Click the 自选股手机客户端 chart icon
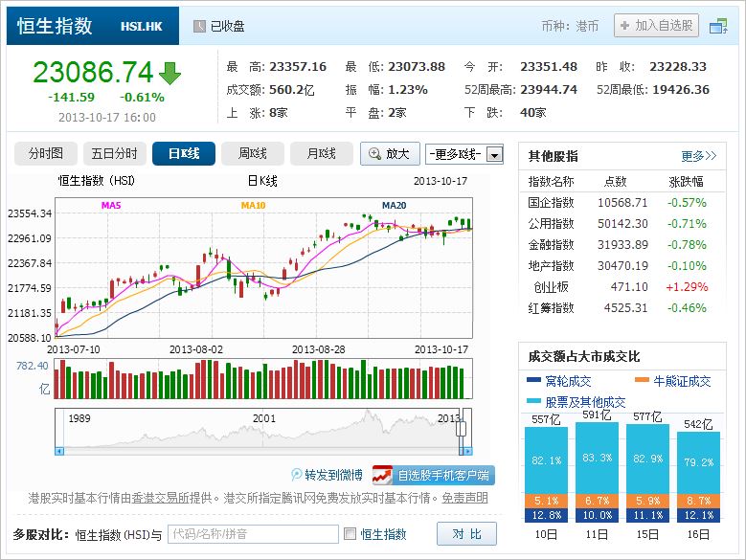Screen dimensions: 746x560 click(x=382, y=475)
